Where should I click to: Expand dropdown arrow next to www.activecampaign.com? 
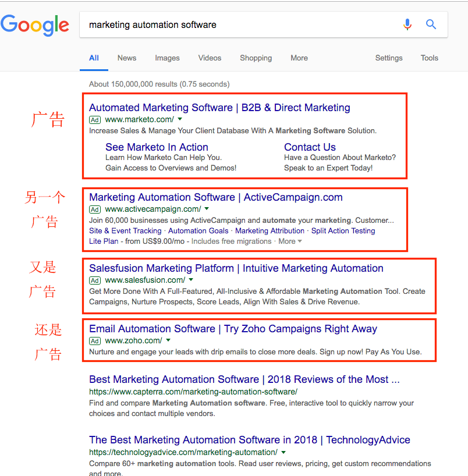[207, 209]
